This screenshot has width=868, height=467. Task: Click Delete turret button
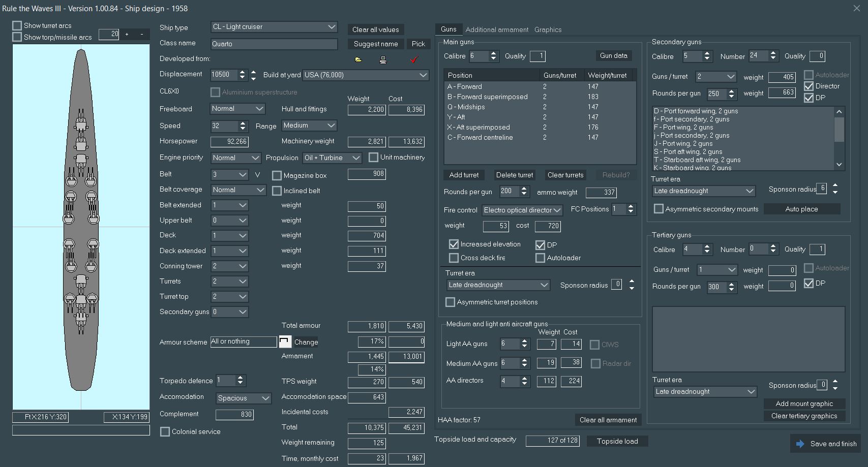coord(515,175)
